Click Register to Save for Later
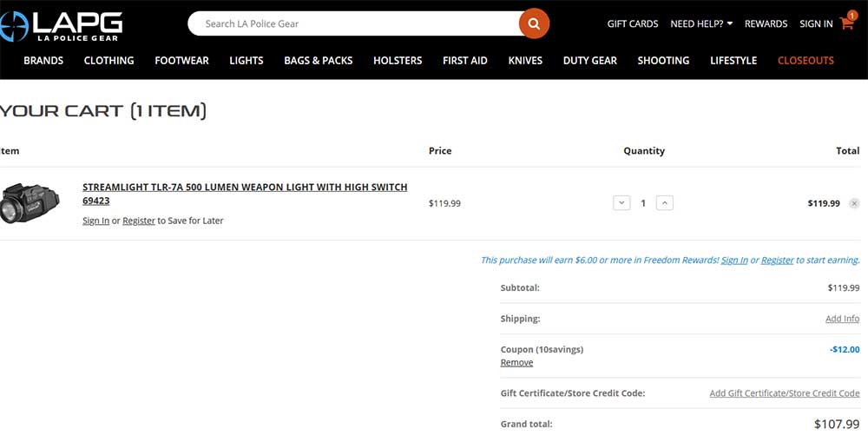The image size is (868, 442). 138,221
